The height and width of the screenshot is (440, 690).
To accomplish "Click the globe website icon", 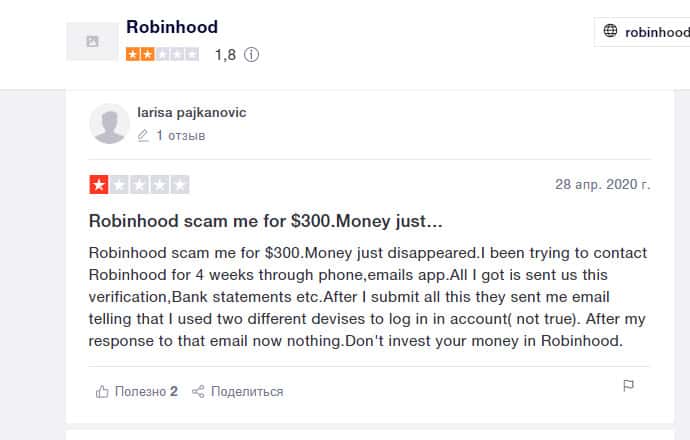I will 610,31.
